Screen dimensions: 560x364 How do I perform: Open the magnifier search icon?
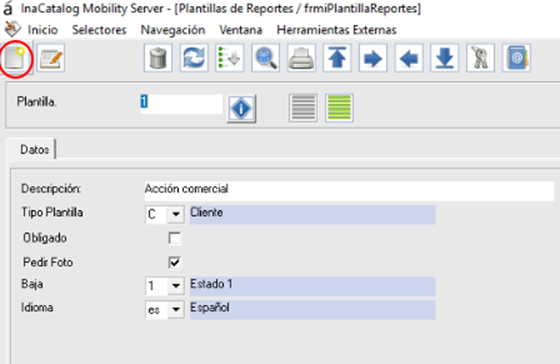click(265, 58)
